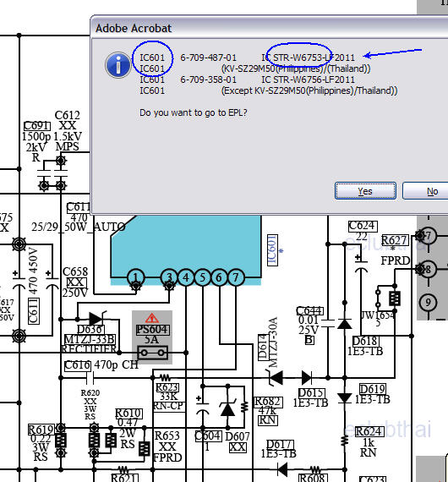Click the R682 resistor label
Screen dimensions: 448x482
coord(268,401)
